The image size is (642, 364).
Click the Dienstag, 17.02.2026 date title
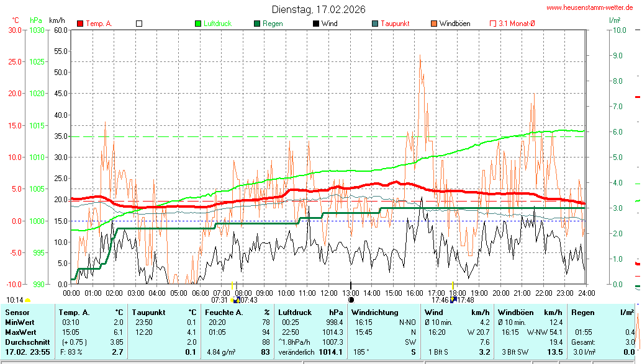tap(319, 9)
